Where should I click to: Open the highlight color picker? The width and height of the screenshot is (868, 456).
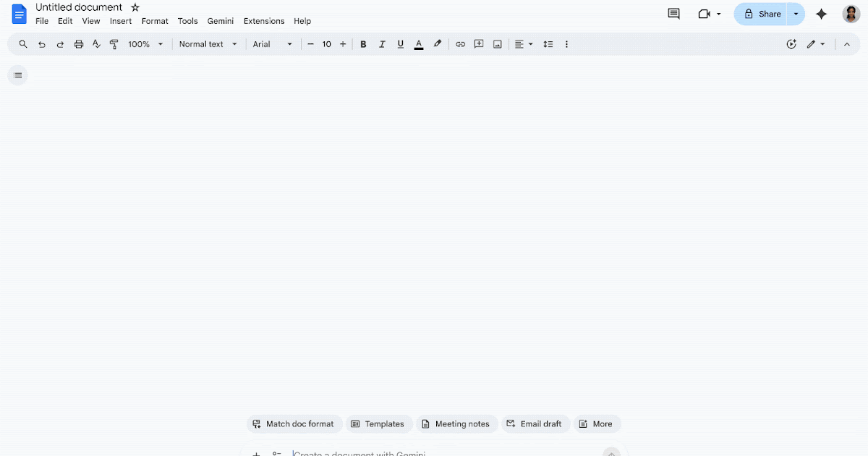tap(438, 44)
